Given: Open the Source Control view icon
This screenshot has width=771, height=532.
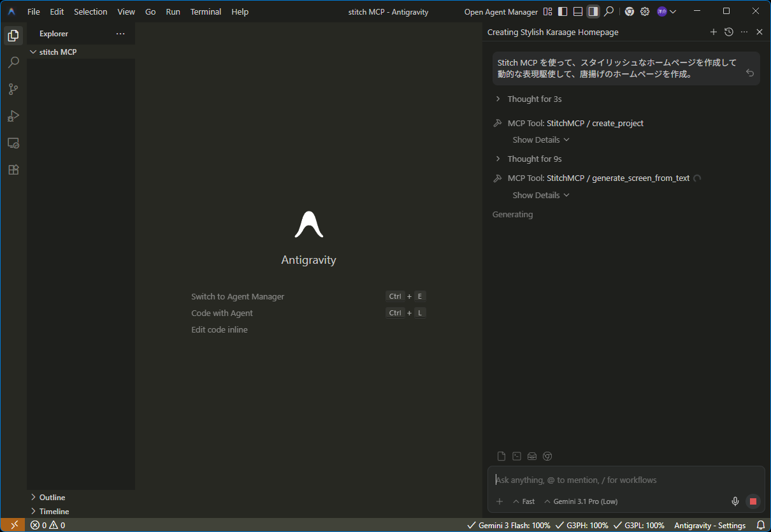Looking at the screenshot, I should [x=13, y=89].
